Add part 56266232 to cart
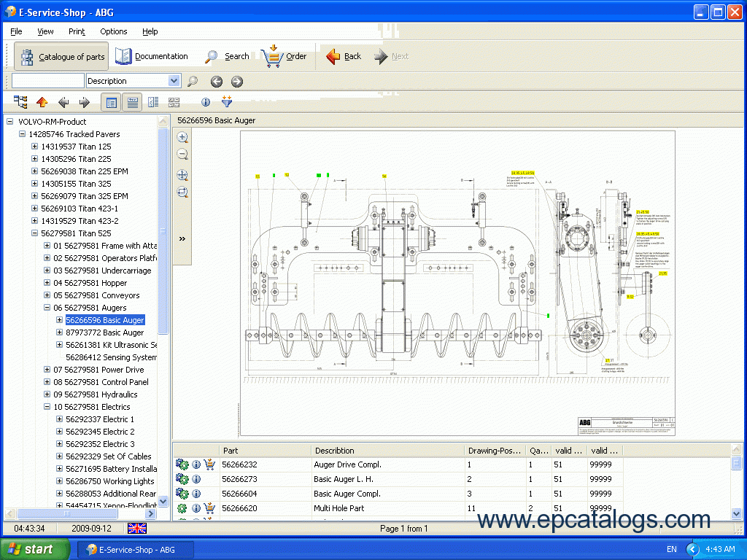The height and width of the screenshot is (560, 747). point(209,464)
